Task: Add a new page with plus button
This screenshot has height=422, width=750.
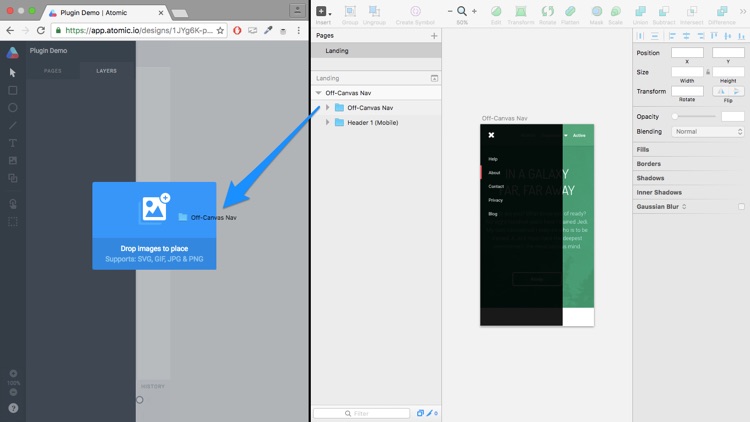Action: click(434, 35)
